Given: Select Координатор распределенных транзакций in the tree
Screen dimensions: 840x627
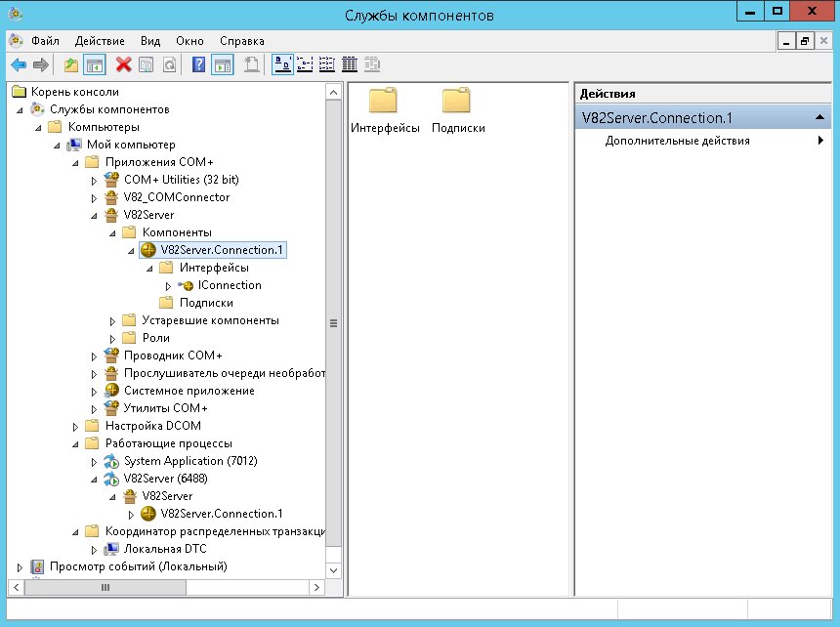Looking at the screenshot, I should click(x=215, y=531).
